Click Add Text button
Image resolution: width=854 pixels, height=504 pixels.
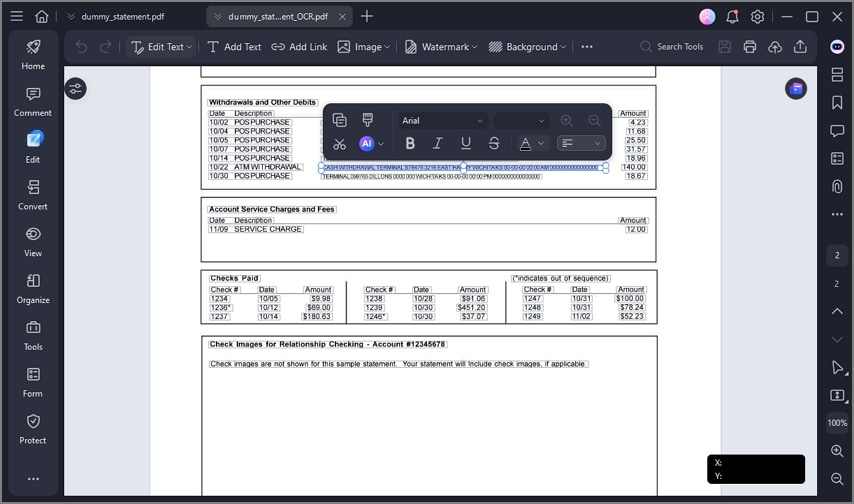coord(234,47)
